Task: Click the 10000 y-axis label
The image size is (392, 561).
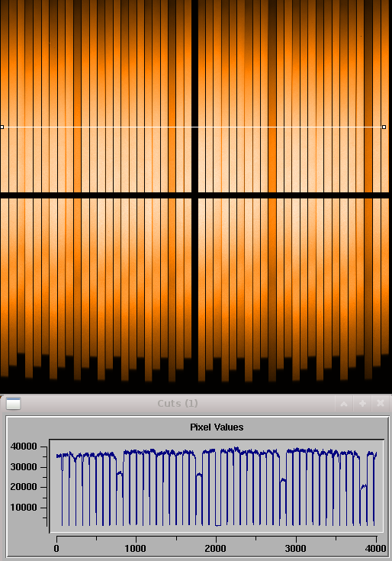Action: click(24, 508)
